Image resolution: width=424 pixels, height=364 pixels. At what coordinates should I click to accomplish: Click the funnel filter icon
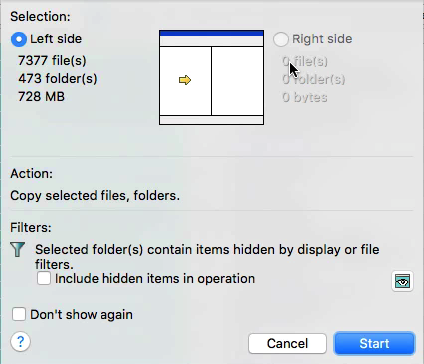click(17, 250)
